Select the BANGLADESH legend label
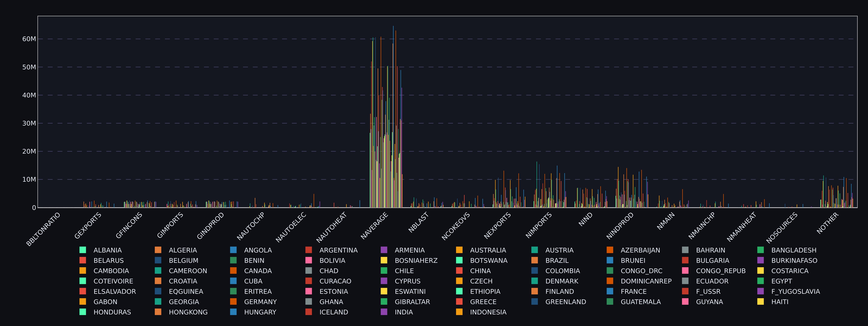 coord(794,250)
